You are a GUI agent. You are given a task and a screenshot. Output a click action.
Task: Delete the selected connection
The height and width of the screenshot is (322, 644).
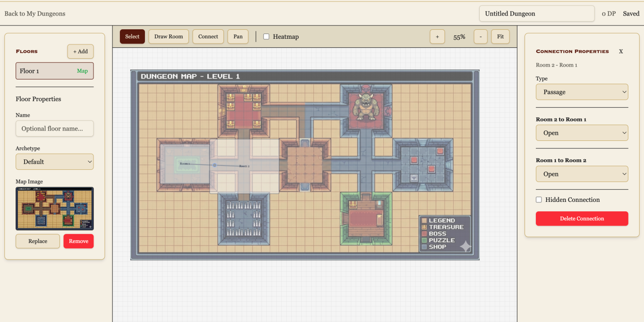click(582, 218)
